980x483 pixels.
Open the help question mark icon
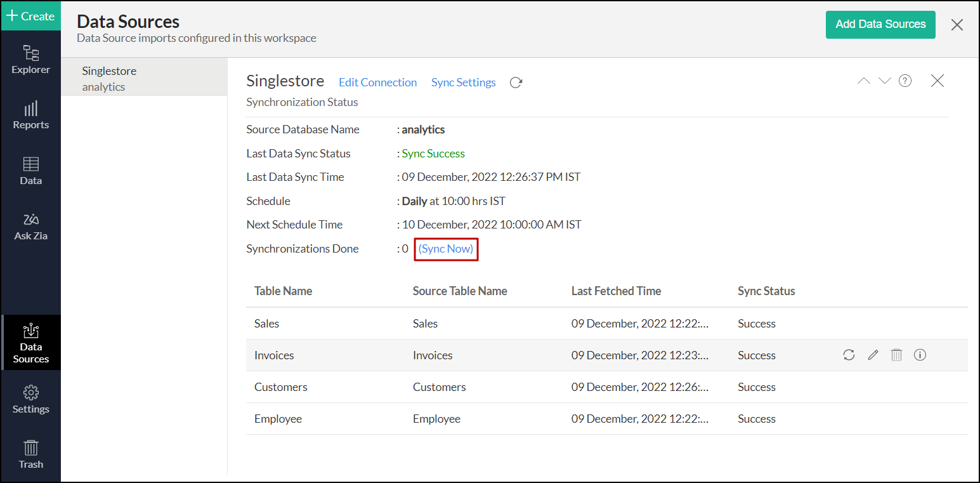[x=905, y=81]
